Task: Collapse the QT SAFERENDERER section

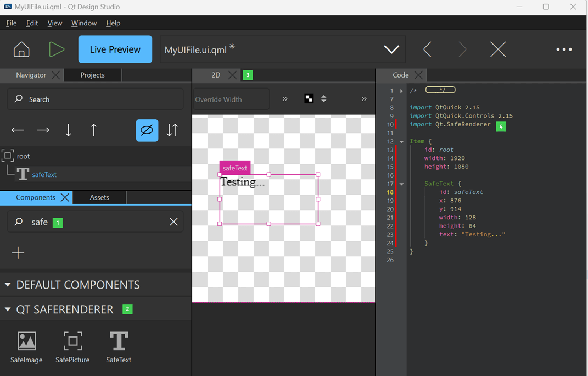Action: pyautogui.click(x=8, y=309)
